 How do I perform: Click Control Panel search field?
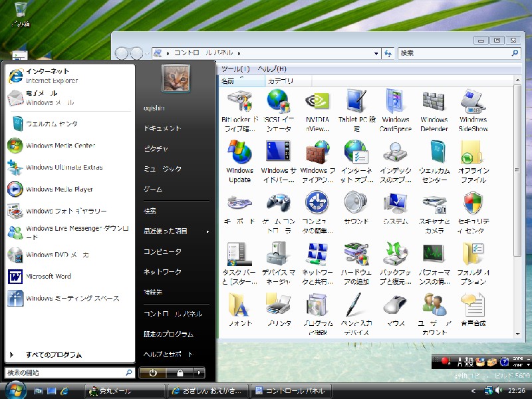pyautogui.click(x=459, y=53)
